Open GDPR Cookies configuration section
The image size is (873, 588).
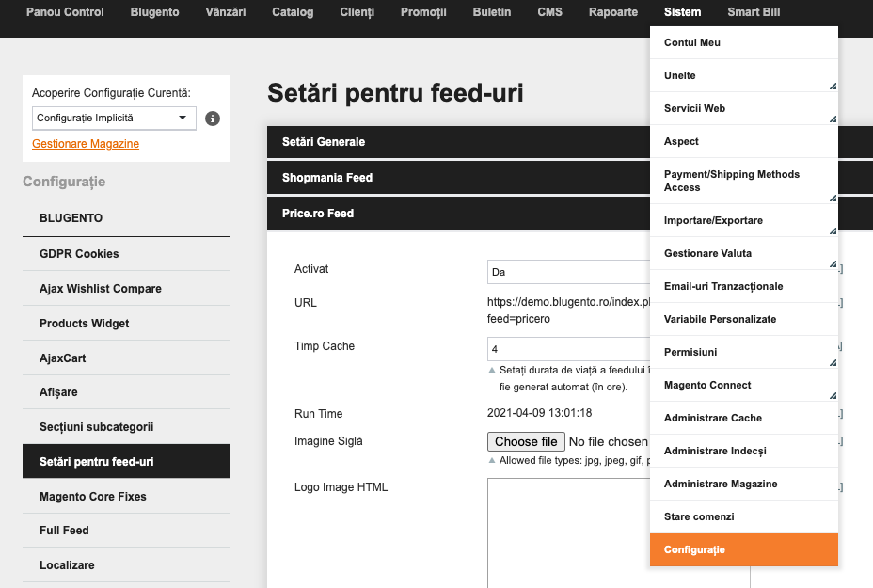[x=126, y=254]
